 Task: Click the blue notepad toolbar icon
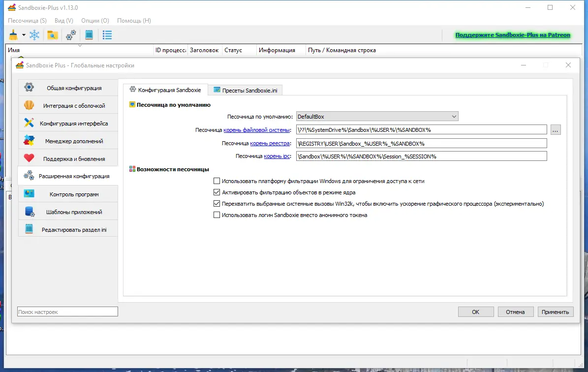coord(89,35)
